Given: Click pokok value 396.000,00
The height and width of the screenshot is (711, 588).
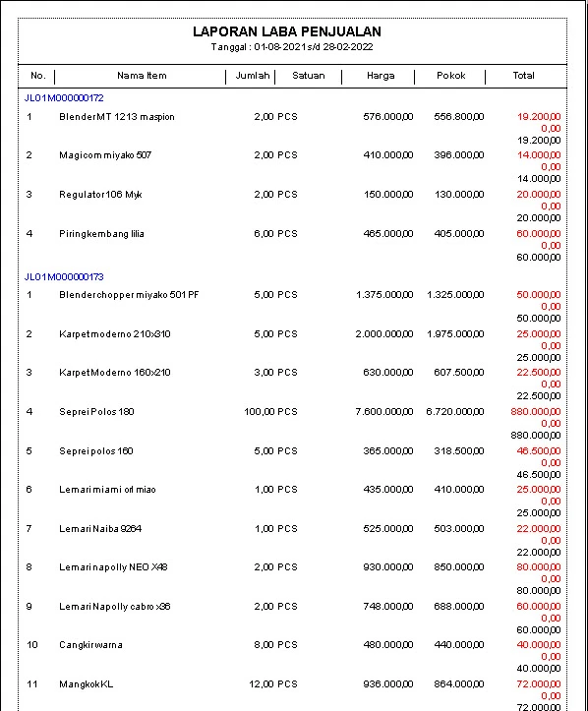Looking at the screenshot, I should tap(459, 155).
